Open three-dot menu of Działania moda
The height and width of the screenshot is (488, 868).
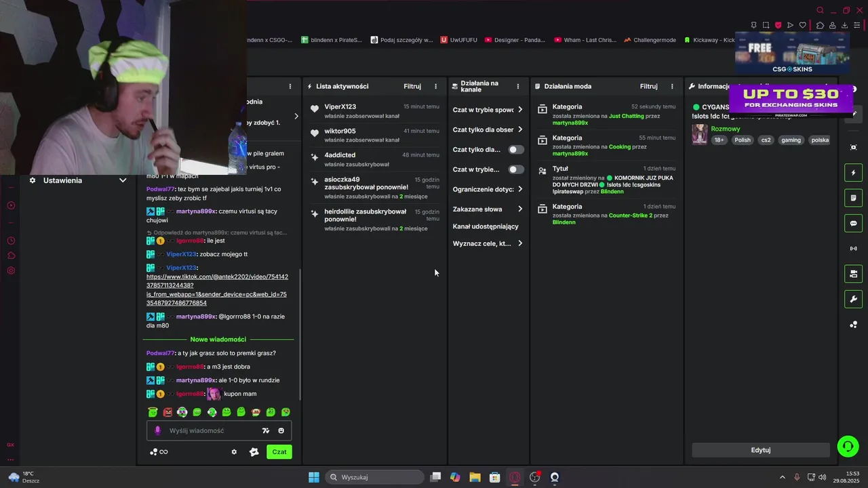coord(672,86)
